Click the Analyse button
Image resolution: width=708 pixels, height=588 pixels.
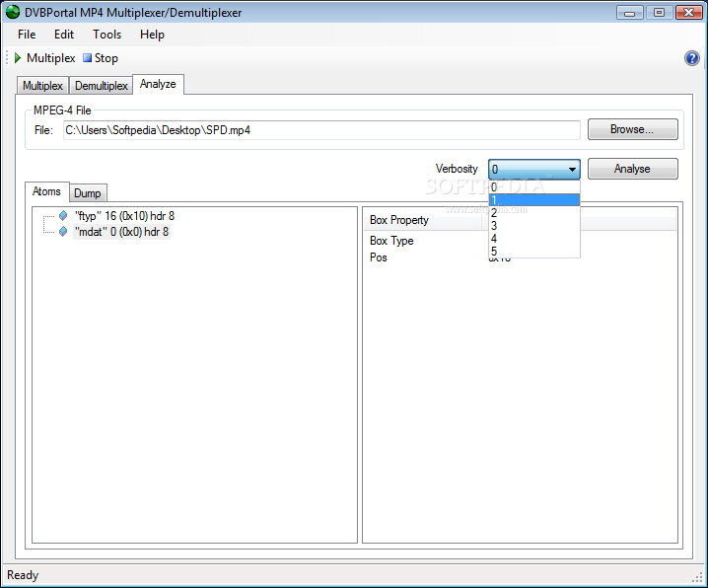[632, 169]
